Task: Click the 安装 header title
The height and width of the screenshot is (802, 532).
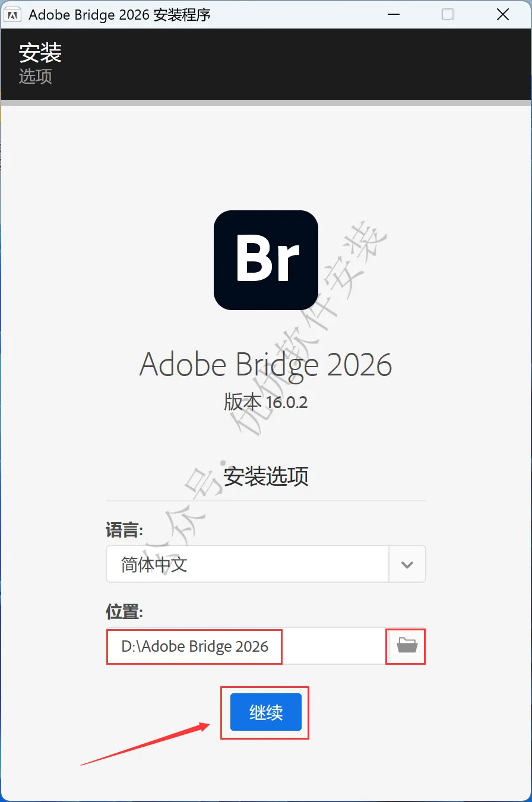Action: pyautogui.click(x=40, y=53)
